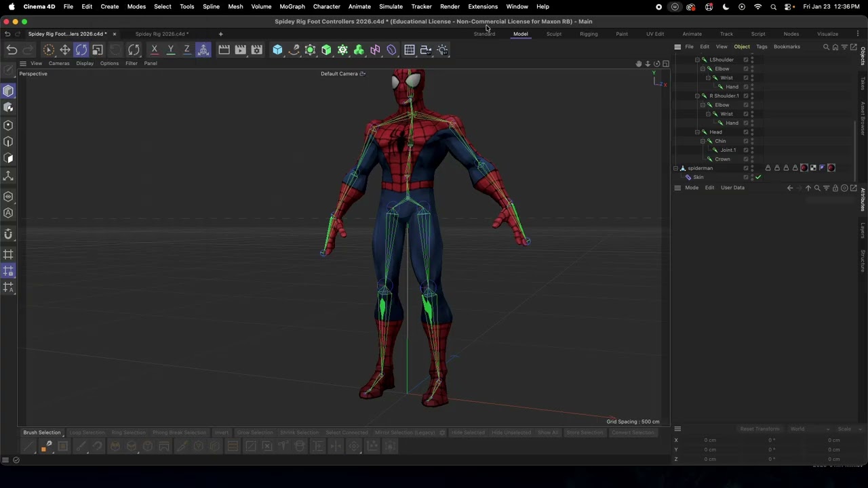Open the Spline Pen tool
This screenshot has width=868, height=488.
294,49
